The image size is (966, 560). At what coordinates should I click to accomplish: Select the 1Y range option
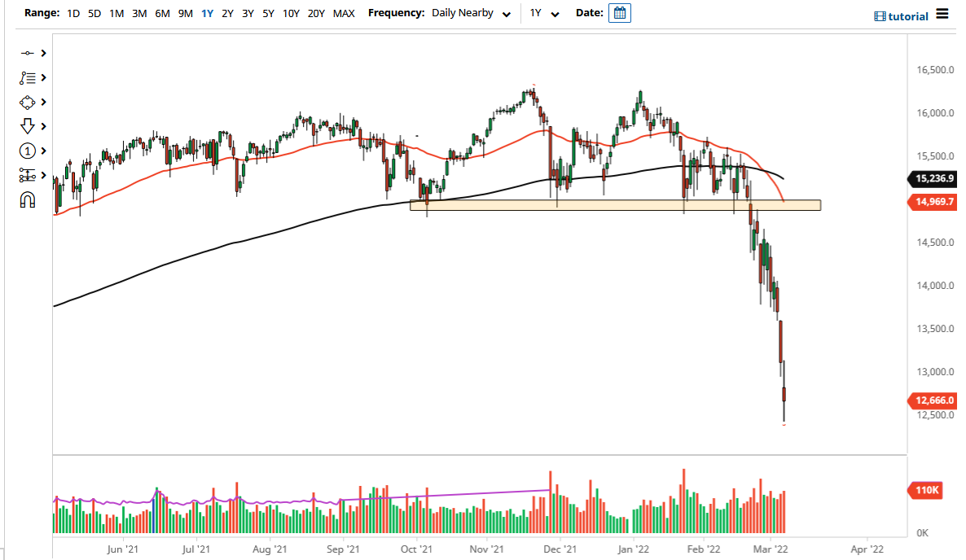[206, 13]
